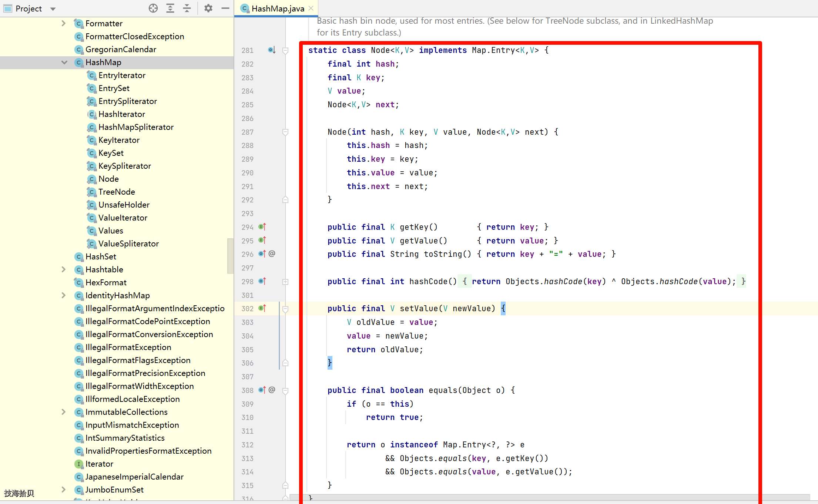Open the Project view dropdown
Viewport: 818px width, 504px height.
tap(53, 9)
